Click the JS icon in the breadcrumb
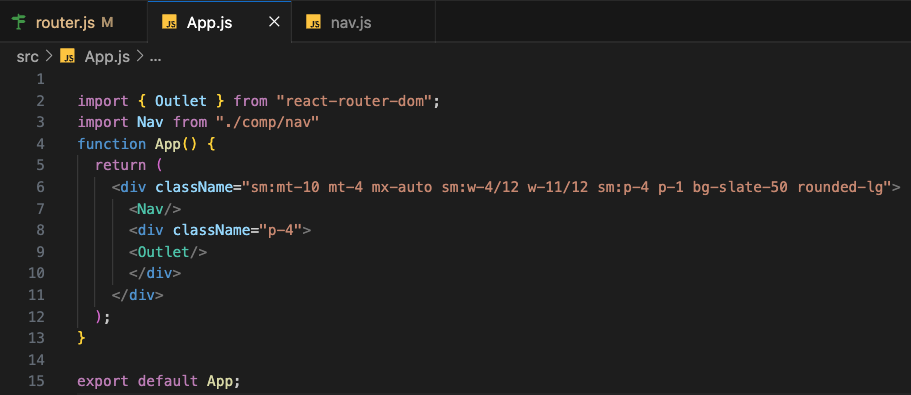 pyautogui.click(x=67, y=56)
